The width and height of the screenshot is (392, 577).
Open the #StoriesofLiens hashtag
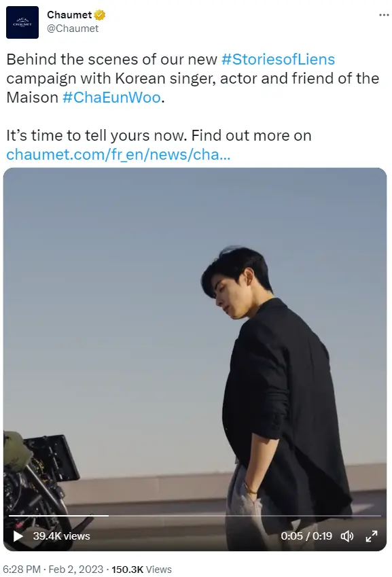tap(278, 59)
